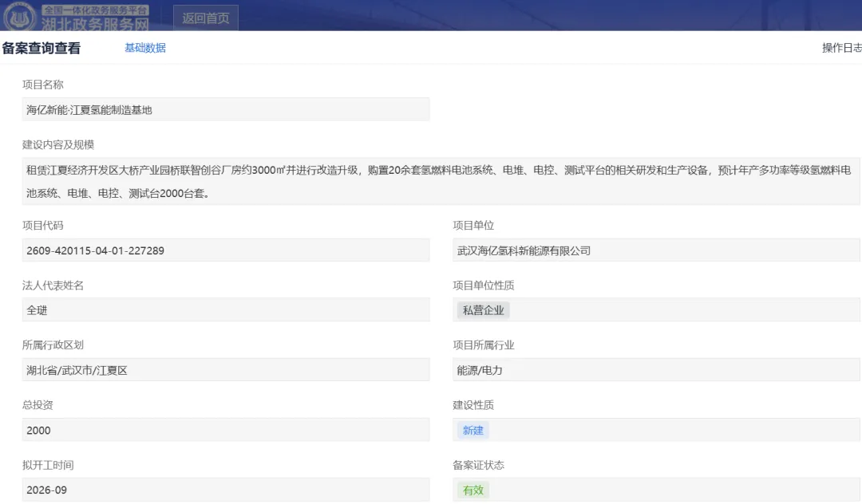Click the 建设内容及规模 text area
Viewport: 862px width, 504px height.
click(441, 181)
